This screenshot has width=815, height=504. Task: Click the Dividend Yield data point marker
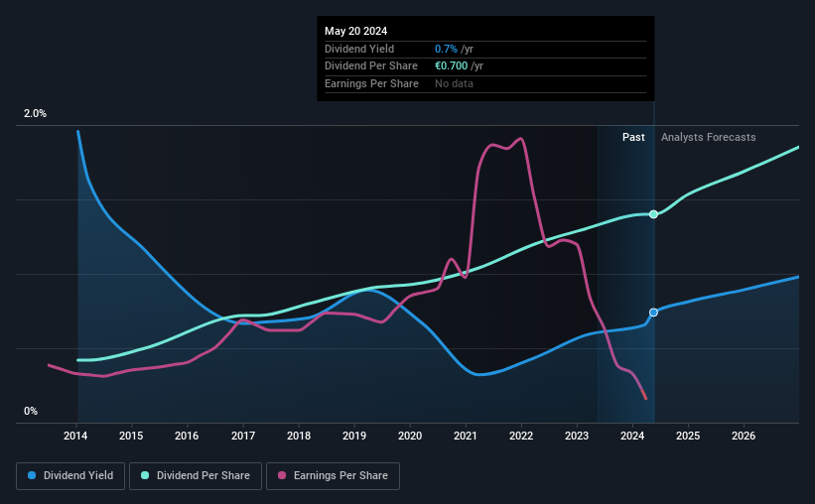coord(653,313)
